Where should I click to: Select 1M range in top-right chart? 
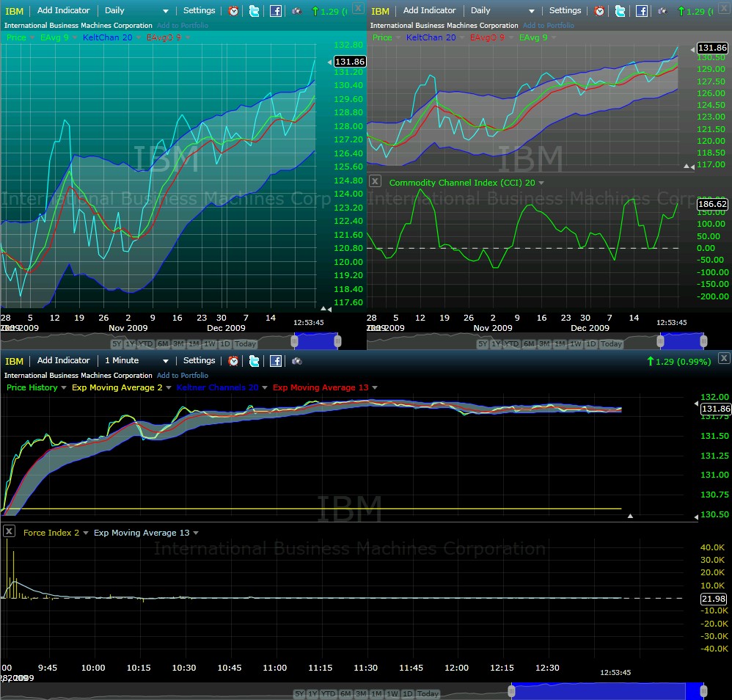coord(560,343)
